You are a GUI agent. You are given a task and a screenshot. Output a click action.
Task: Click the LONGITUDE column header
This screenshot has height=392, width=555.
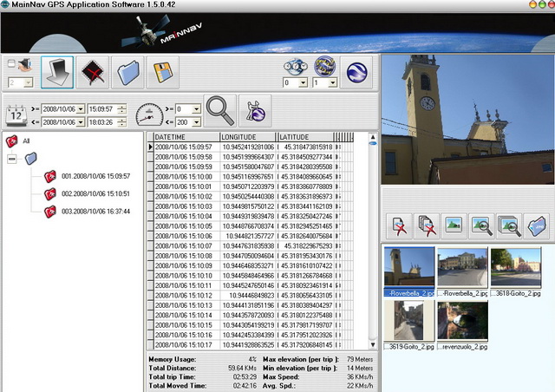click(246, 137)
